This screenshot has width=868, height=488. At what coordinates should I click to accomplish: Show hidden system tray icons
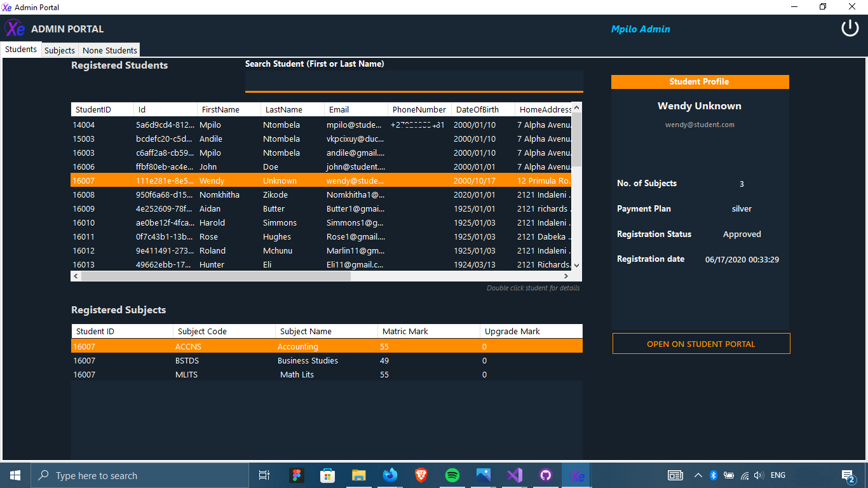click(698, 475)
